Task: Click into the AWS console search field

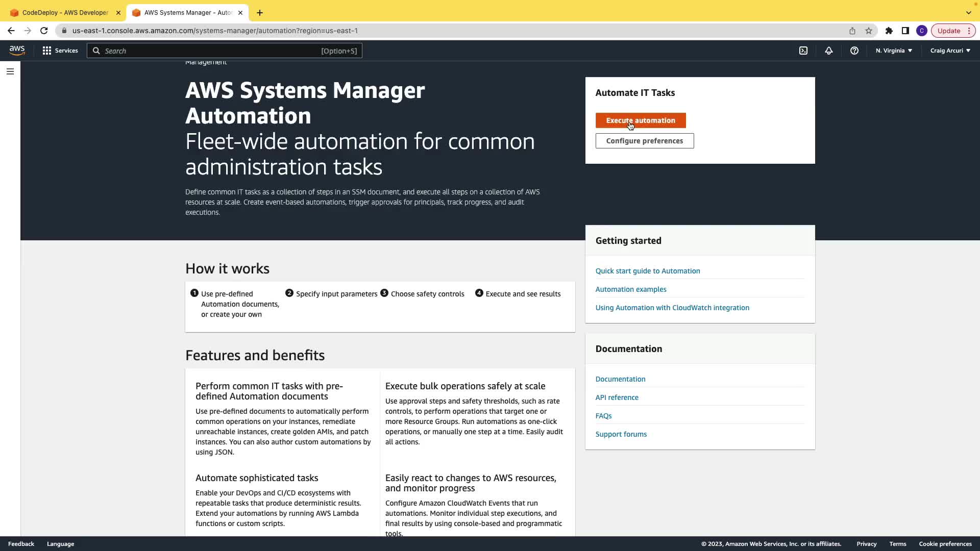Action: pyautogui.click(x=225, y=51)
